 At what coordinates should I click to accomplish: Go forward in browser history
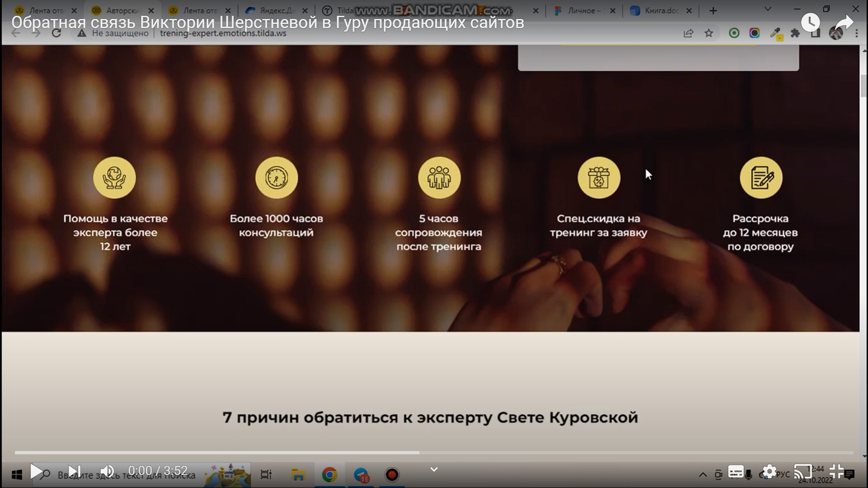[36, 33]
